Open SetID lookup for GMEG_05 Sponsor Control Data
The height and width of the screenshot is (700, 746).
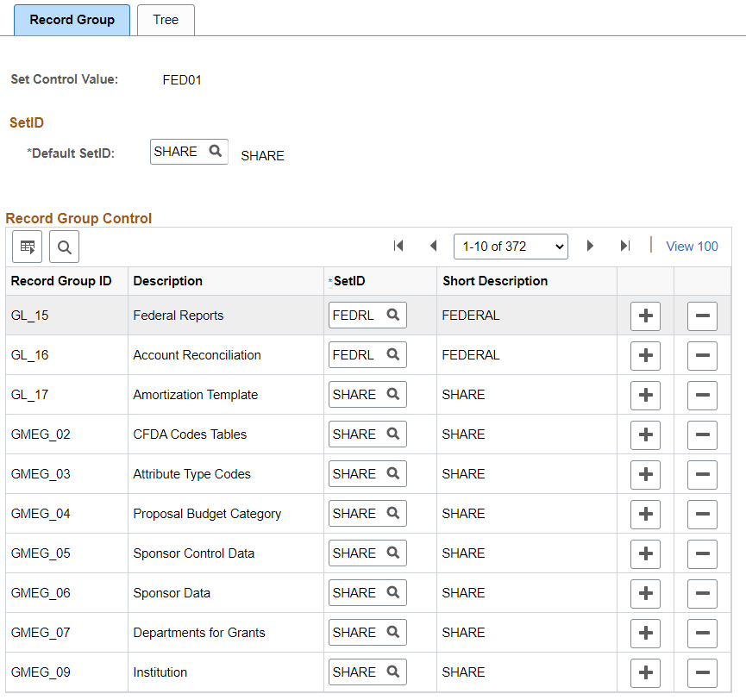coord(393,553)
